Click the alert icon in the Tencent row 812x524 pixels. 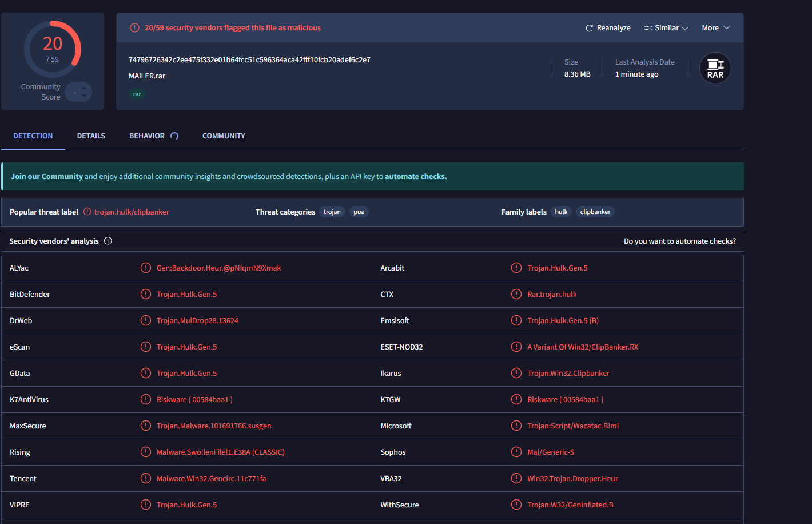pos(146,478)
